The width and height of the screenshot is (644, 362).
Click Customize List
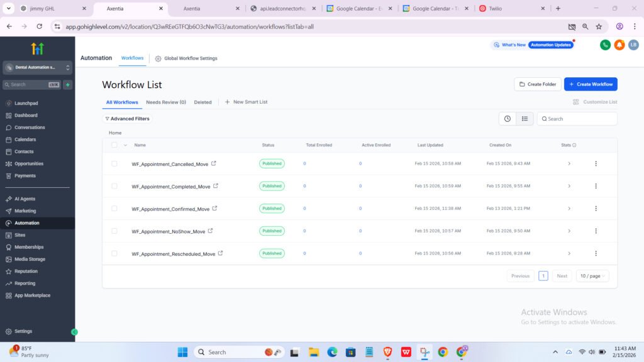[595, 102]
